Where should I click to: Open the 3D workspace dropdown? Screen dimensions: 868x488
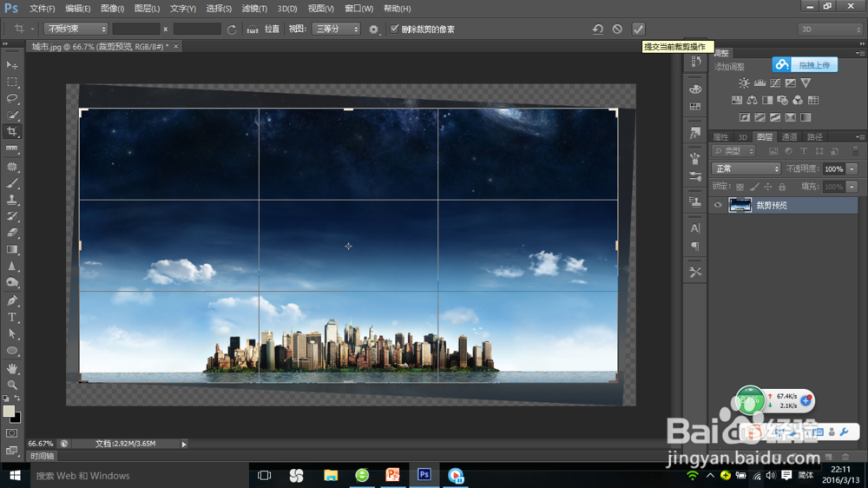click(x=830, y=30)
